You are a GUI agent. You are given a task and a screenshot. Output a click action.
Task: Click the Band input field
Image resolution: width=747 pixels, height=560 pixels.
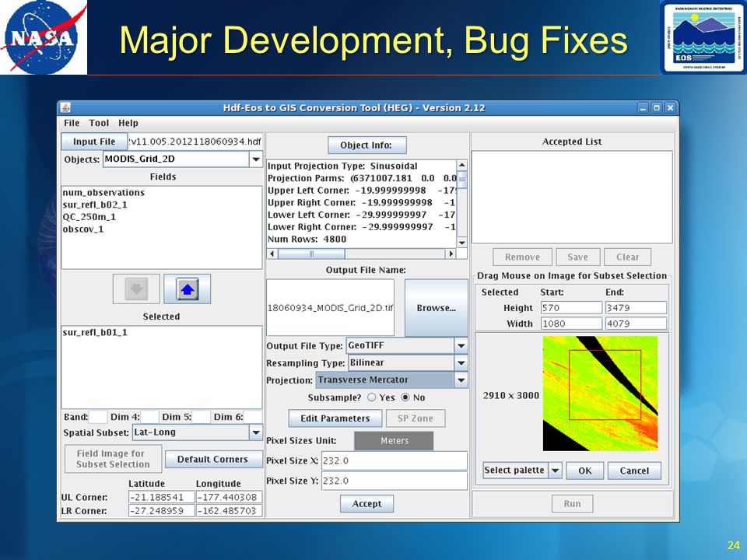98,417
